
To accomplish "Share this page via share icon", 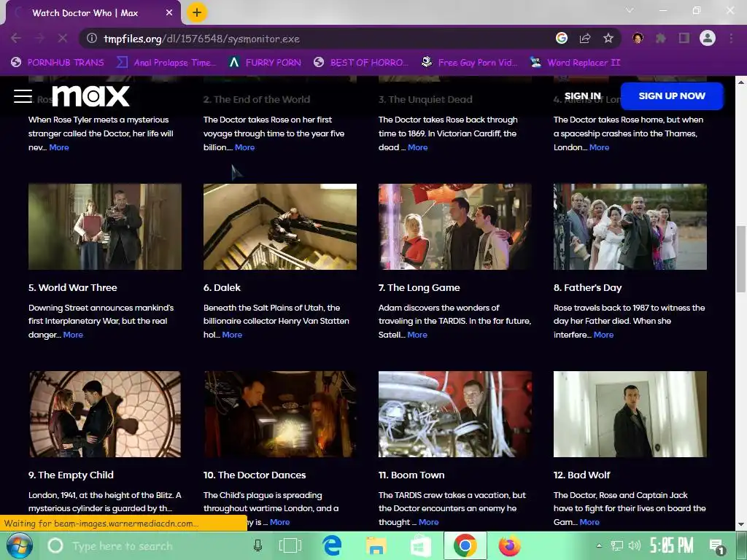I will click(x=585, y=38).
